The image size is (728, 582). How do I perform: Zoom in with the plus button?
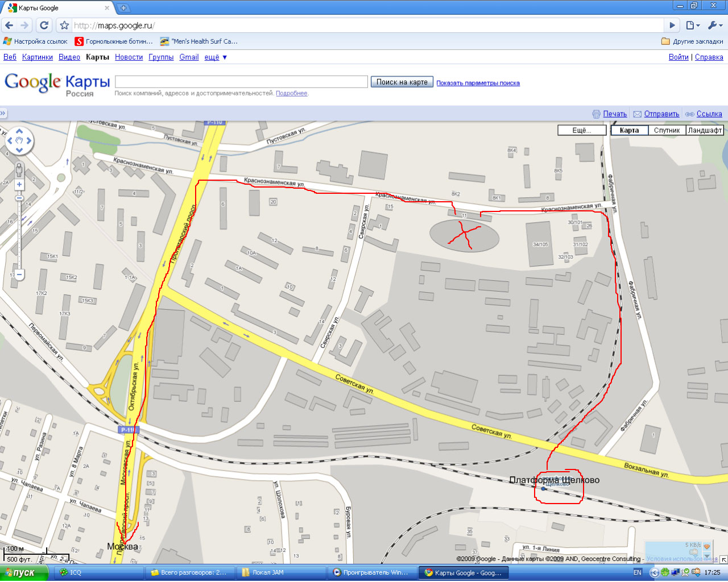(19, 185)
